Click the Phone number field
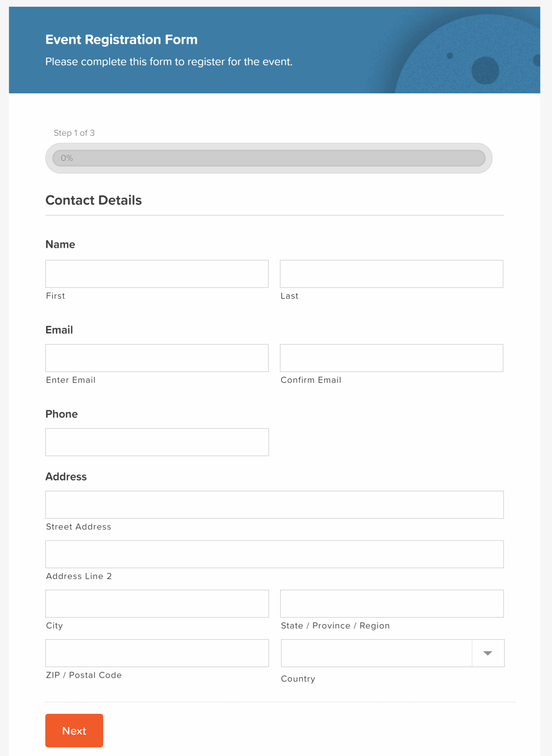The height and width of the screenshot is (756, 552). 157,442
